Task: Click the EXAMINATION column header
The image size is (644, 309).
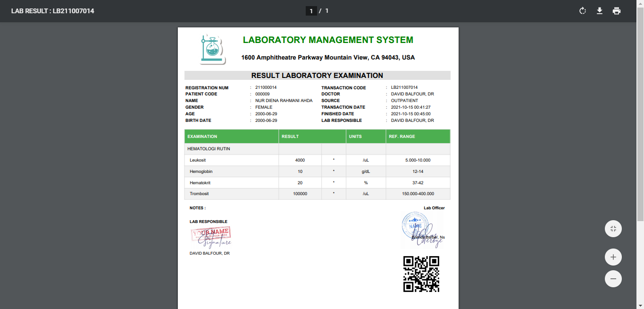Action: [x=202, y=136]
